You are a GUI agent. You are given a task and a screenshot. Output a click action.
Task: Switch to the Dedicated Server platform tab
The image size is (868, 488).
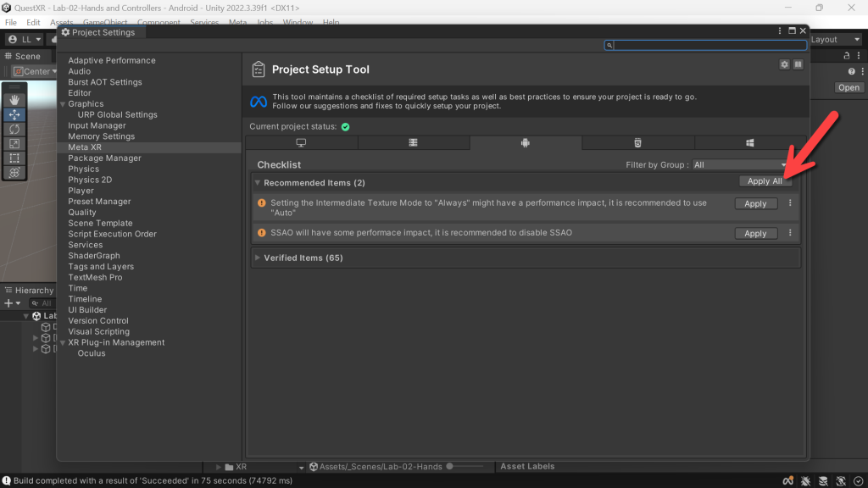[x=413, y=142]
